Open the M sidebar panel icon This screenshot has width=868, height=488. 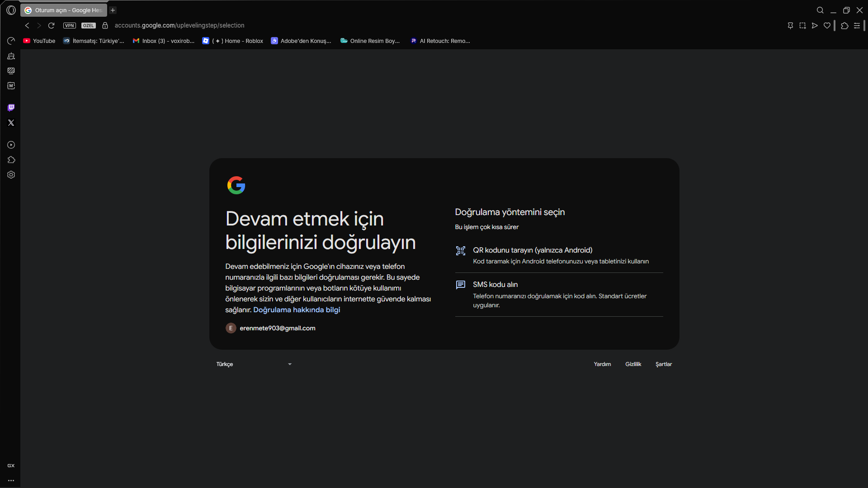coord(11,85)
